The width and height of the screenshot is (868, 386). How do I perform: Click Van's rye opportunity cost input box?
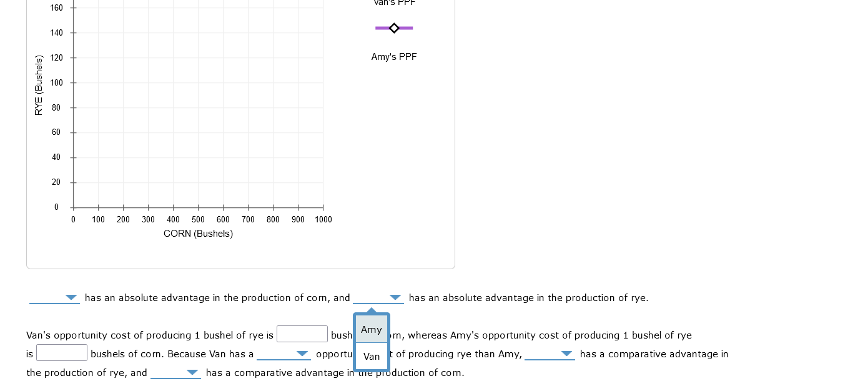click(302, 334)
